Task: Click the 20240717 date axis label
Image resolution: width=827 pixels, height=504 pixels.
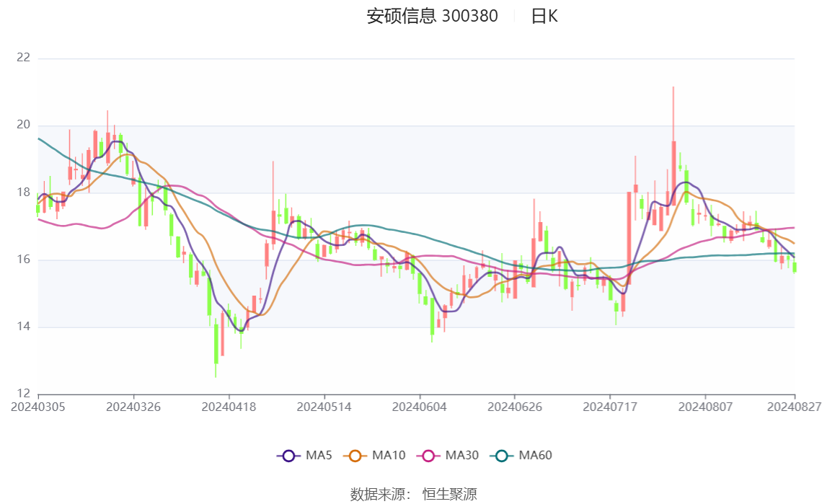Action: click(x=610, y=407)
